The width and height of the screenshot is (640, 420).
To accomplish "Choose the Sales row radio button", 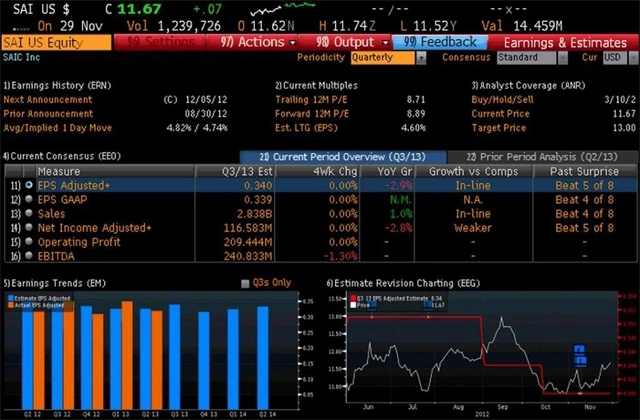I will (x=29, y=213).
